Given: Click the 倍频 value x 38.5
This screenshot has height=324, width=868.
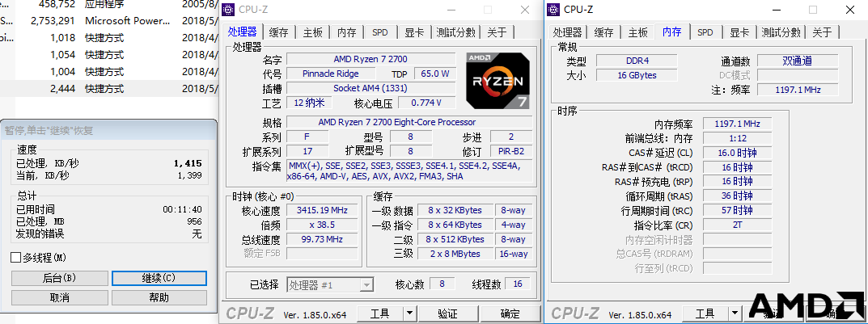Looking at the screenshot, I should [x=322, y=225].
